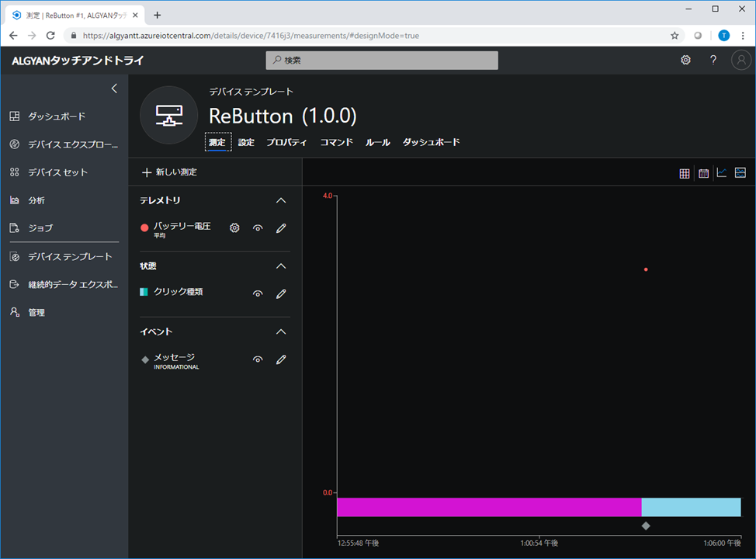756x559 pixels.
Task: Collapse the left navigation sidebar
Action: coord(114,89)
